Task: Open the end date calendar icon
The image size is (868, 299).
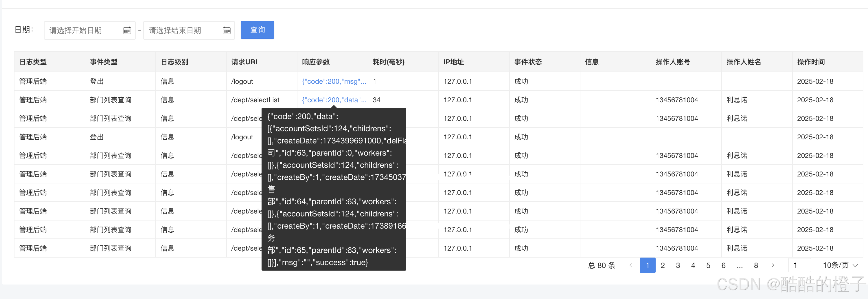Action: [227, 30]
